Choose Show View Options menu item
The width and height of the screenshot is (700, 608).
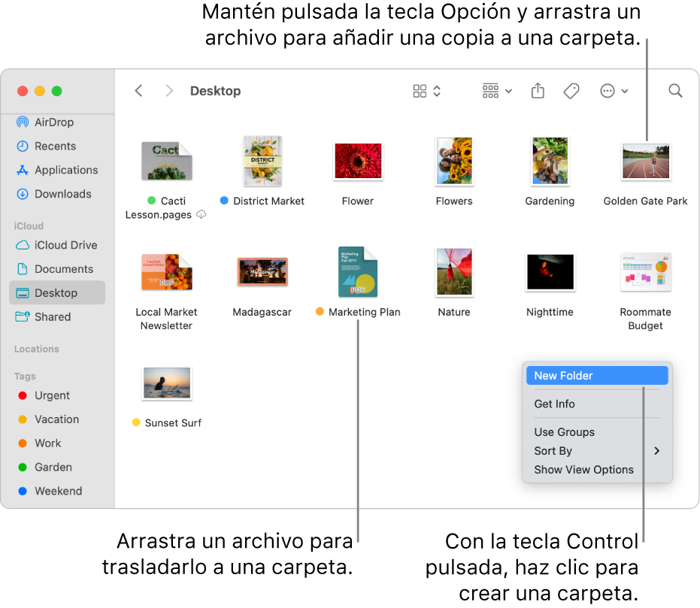point(597,470)
